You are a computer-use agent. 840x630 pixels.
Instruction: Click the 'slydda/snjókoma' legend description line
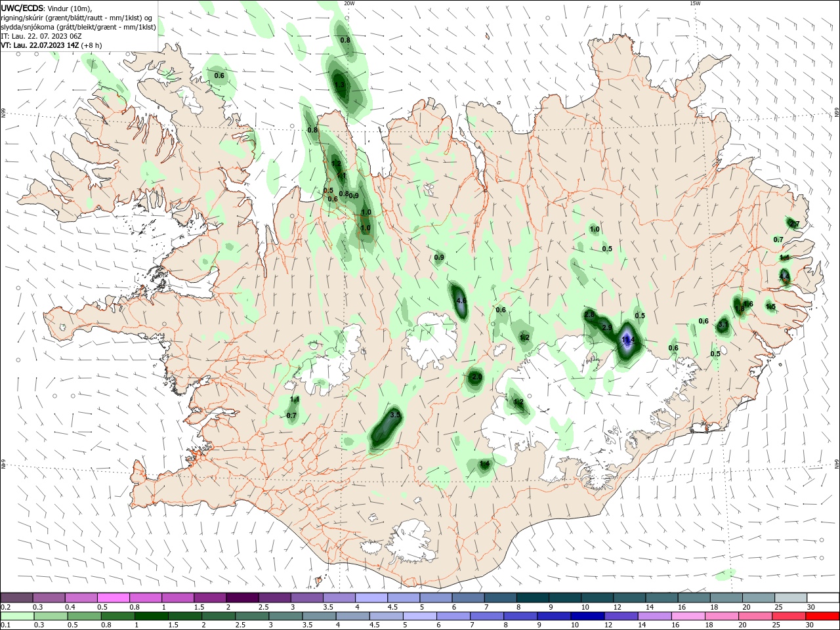(78, 27)
